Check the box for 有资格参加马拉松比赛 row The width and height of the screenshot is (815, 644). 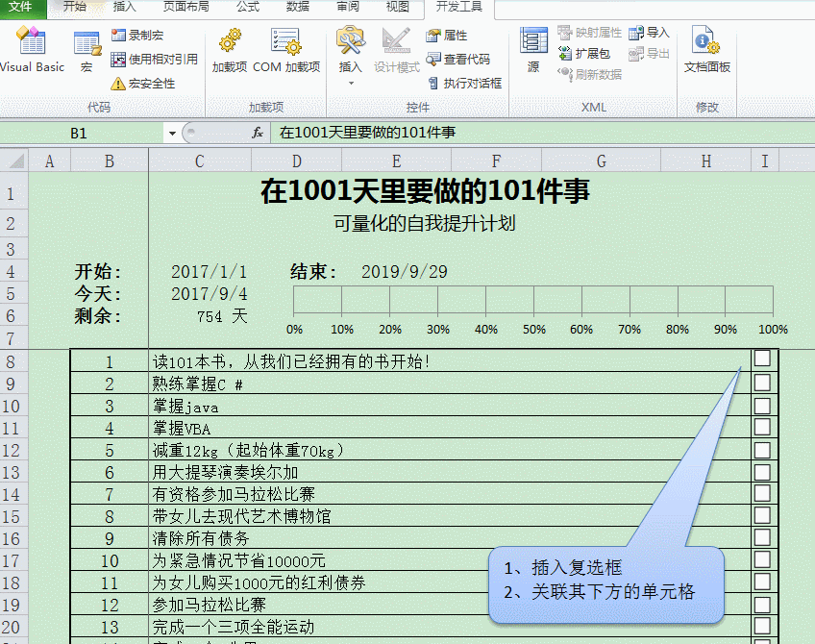click(x=762, y=493)
